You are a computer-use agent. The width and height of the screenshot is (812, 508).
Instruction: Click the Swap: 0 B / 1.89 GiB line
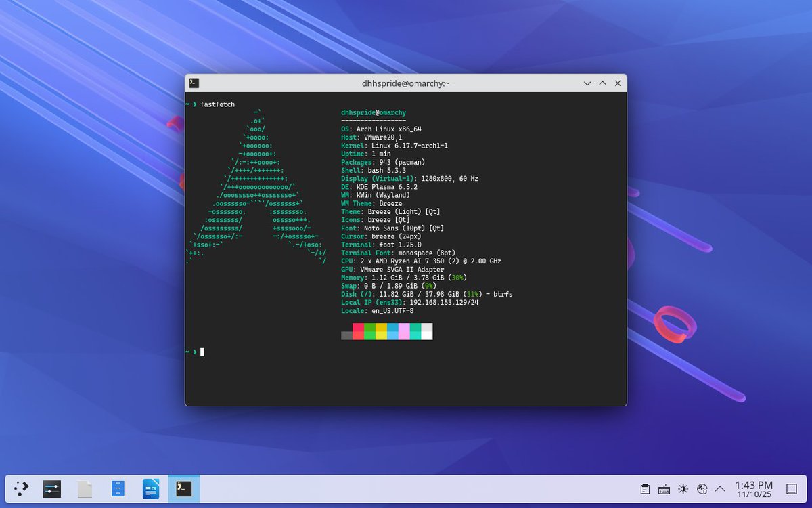point(387,286)
